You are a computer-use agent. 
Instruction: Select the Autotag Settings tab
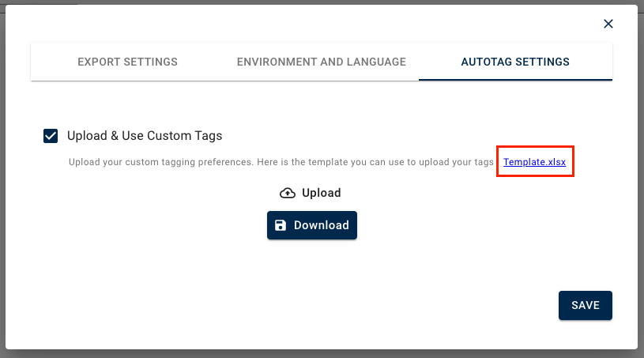pyautogui.click(x=515, y=62)
